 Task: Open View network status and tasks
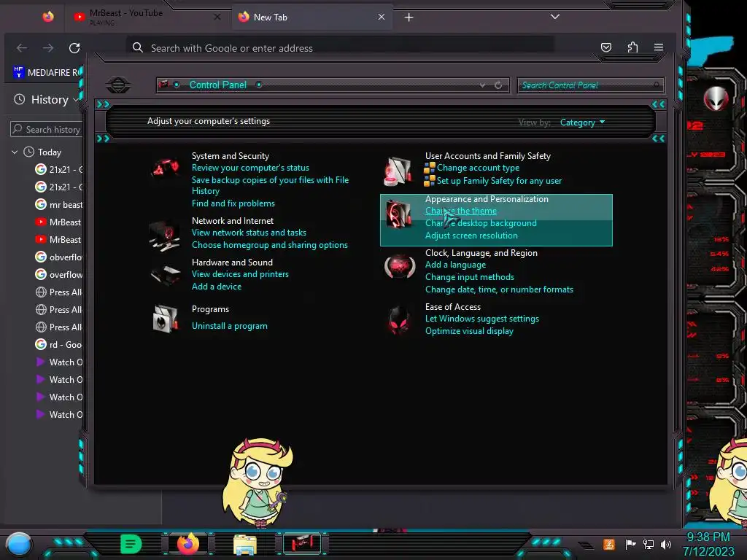(249, 233)
